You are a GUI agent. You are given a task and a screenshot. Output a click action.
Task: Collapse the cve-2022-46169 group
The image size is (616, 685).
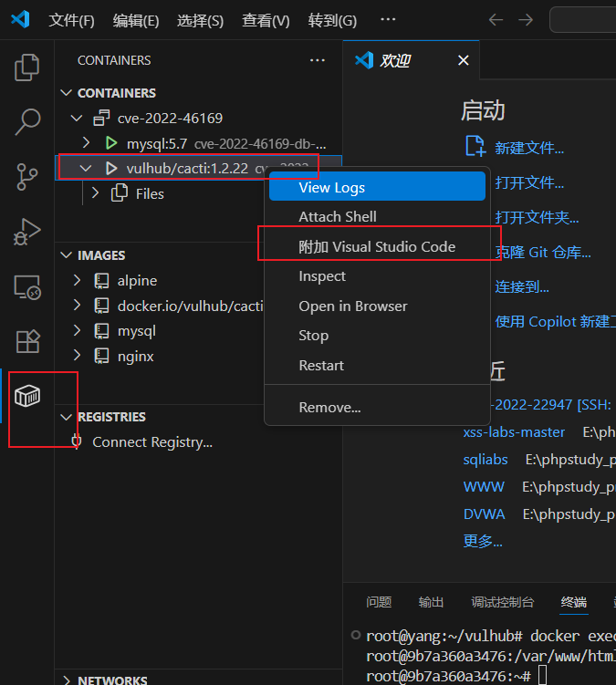point(77,118)
